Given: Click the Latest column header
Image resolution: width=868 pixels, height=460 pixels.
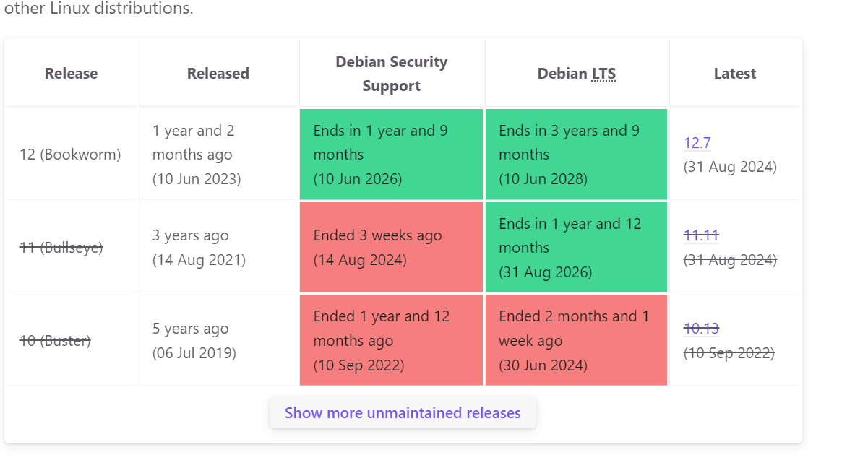Looking at the screenshot, I should [x=735, y=74].
